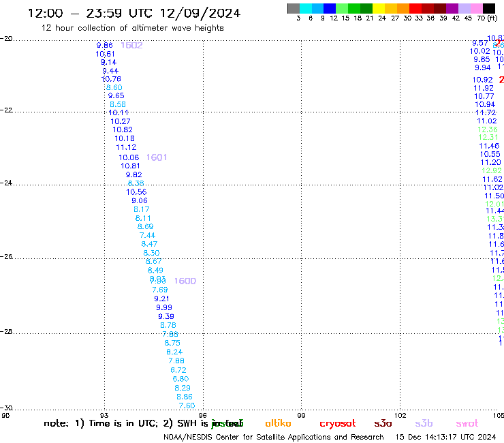
Task: Click the 10.55 wave height value
Action: pyautogui.click(x=490, y=155)
